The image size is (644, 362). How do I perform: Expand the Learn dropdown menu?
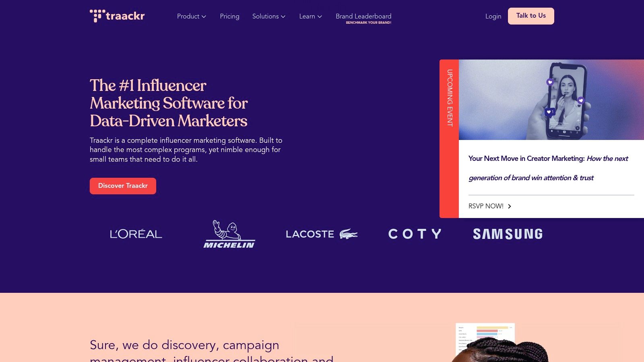click(x=311, y=16)
